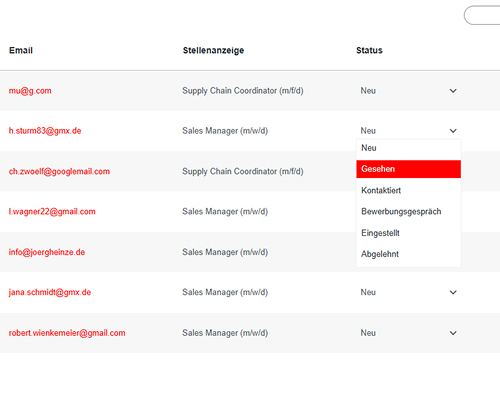Viewport: 500px width, 400px height.
Task: Click Sales Manager cell in l.wagner22 row
Action: pos(225,212)
